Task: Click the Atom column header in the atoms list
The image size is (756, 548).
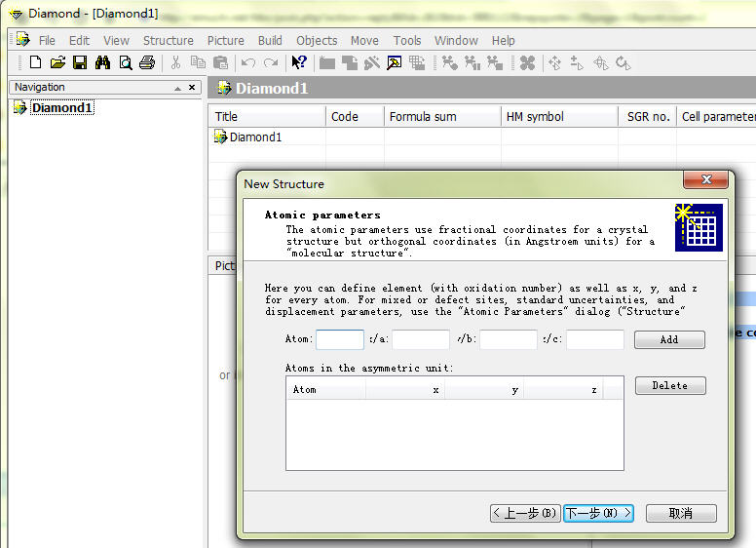Action: point(326,390)
